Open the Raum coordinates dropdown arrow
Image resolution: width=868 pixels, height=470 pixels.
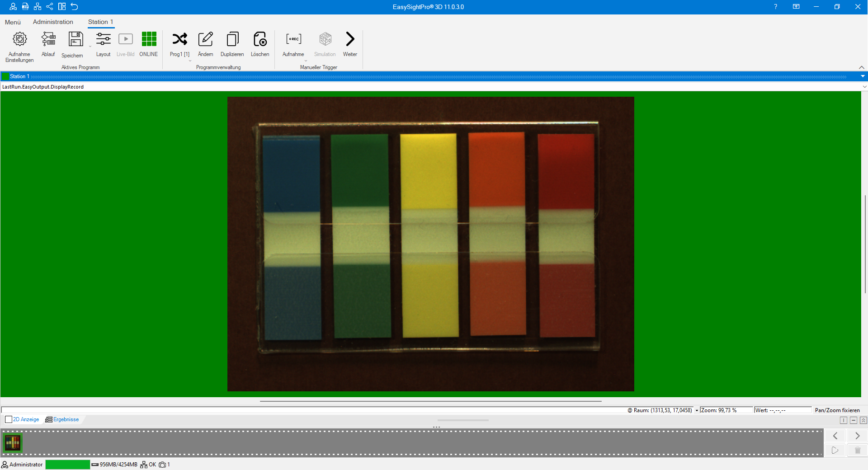(x=697, y=410)
